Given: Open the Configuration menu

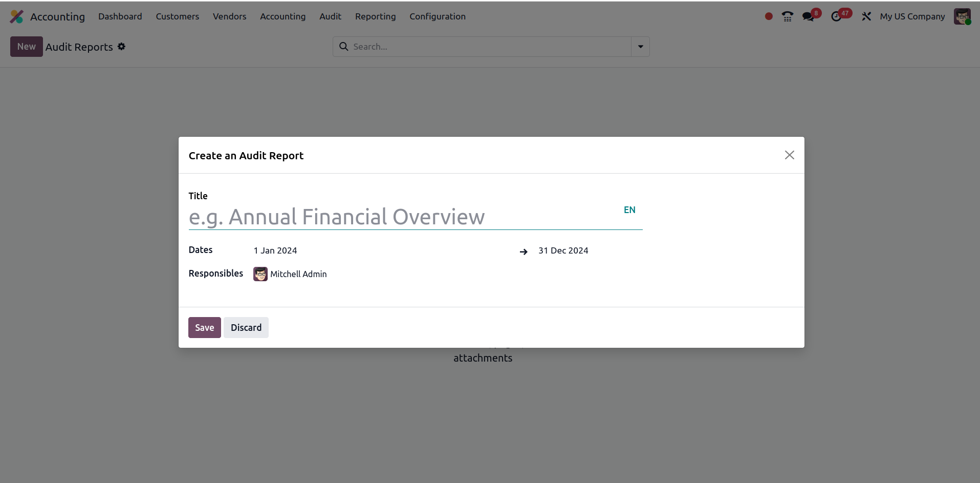Looking at the screenshot, I should (438, 16).
